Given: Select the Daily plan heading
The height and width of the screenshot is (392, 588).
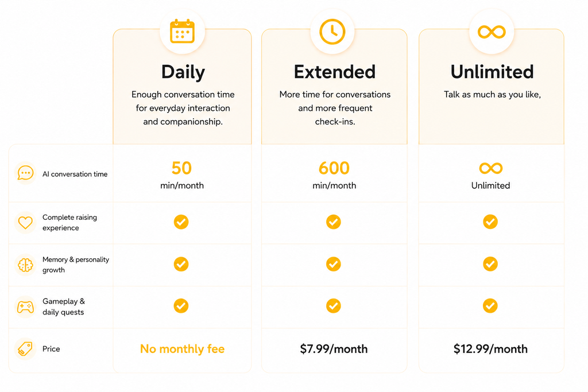Looking at the screenshot, I should (183, 72).
